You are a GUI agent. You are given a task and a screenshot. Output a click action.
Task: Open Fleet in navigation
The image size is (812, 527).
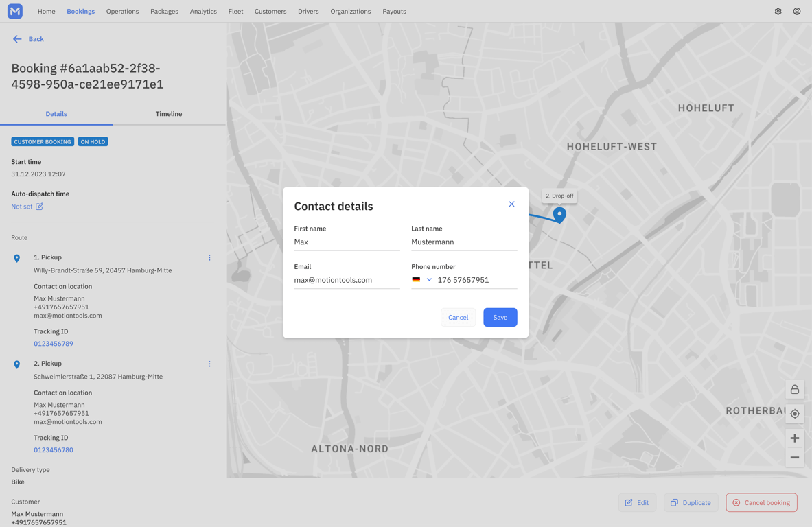click(x=235, y=12)
